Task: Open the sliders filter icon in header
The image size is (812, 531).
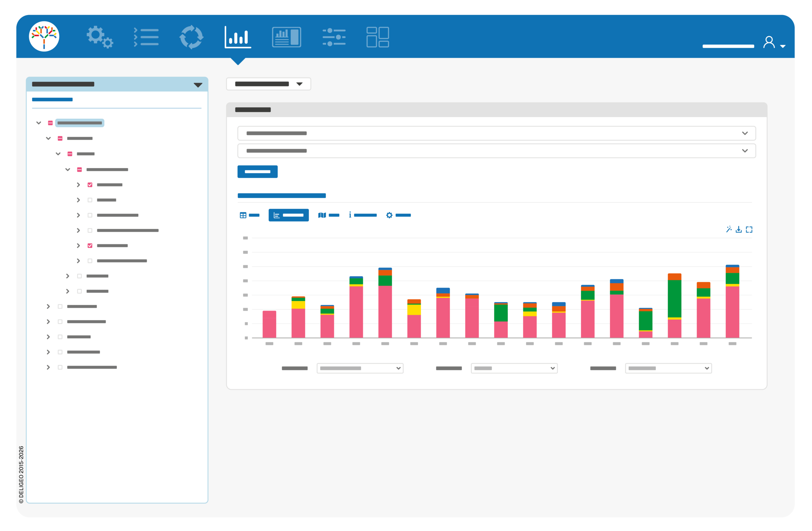Action: pyautogui.click(x=334, y=37)
